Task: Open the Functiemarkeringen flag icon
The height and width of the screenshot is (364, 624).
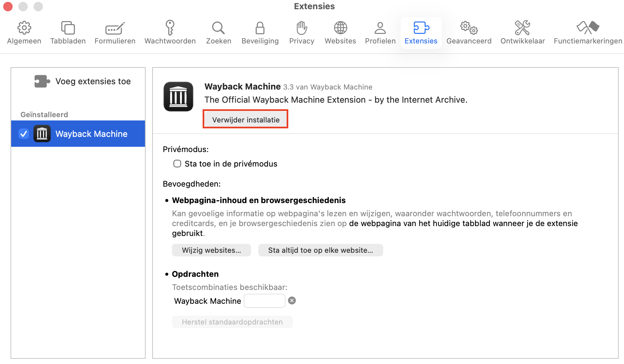Action: click(x=588, y=28)
